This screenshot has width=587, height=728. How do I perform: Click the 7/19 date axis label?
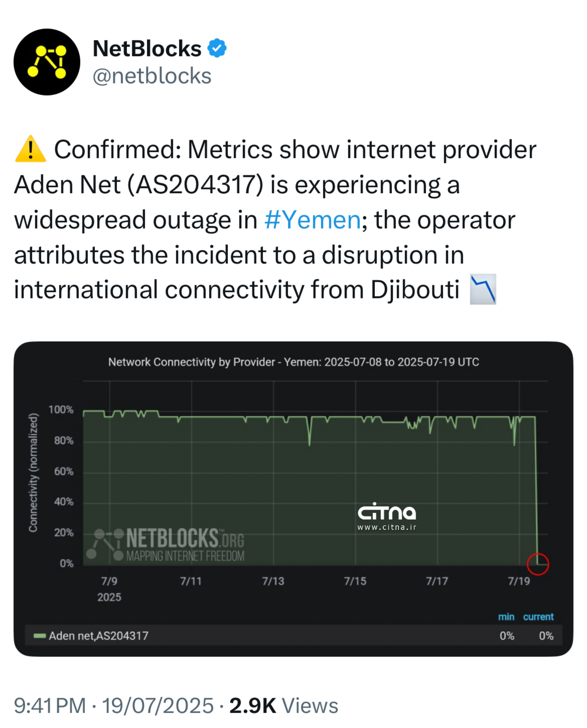coord(519,581)
